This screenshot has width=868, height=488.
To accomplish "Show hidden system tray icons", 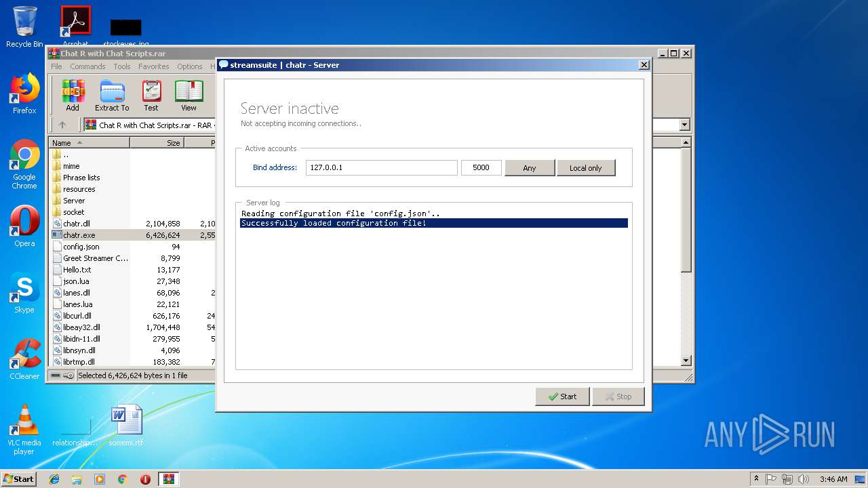I will [x=756, y=479].
